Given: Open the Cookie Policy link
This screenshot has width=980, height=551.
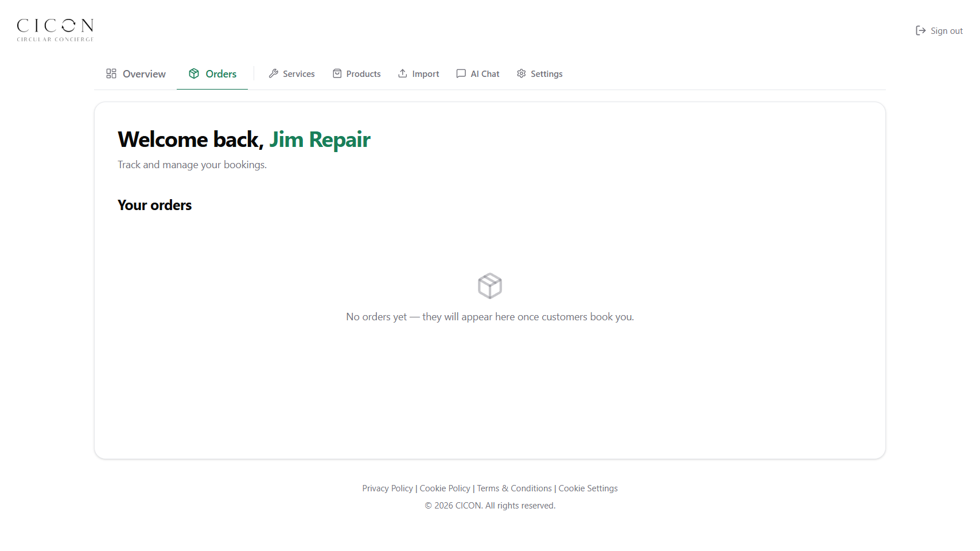Looking at the screenshot, I should tap(445, 488).
